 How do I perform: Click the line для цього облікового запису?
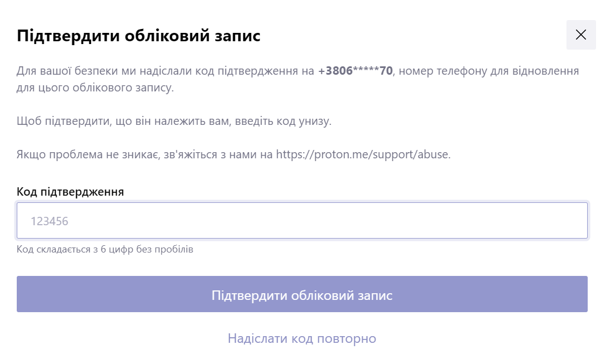pyautogui.click(x=95, y=88)
